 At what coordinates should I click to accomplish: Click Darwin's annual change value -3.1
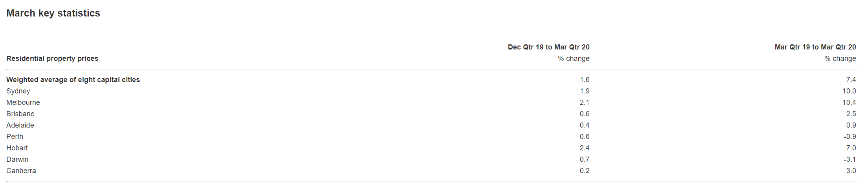850,159
